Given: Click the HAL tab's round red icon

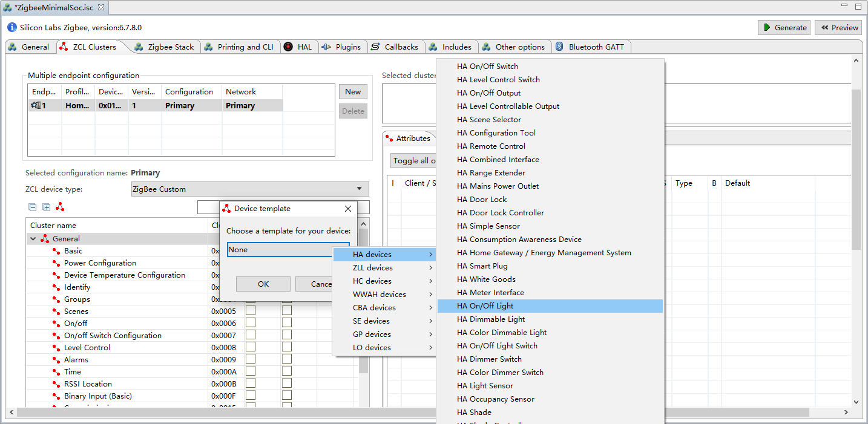Looking at the screenshot, I should click(288, 47).
